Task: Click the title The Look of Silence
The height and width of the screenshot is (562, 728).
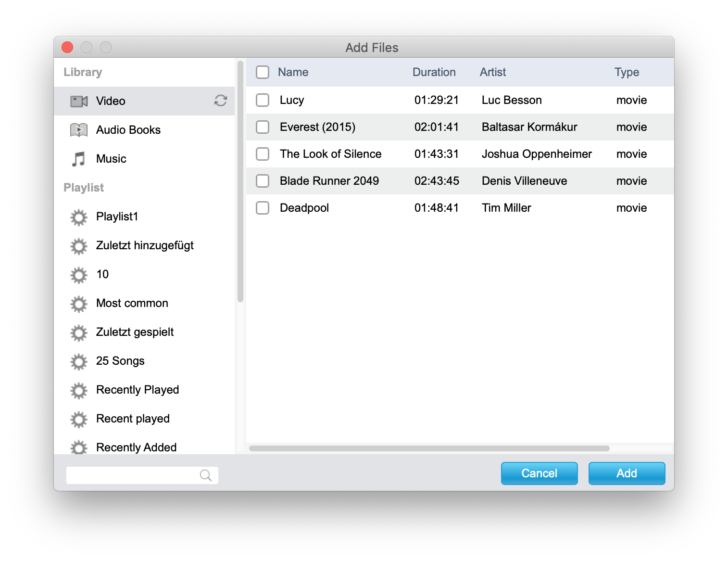Action: pos(331,154)
